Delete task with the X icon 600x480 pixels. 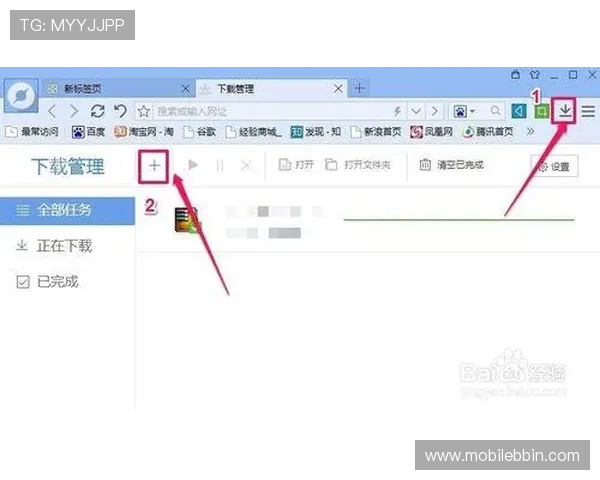(x=246, y=165)
